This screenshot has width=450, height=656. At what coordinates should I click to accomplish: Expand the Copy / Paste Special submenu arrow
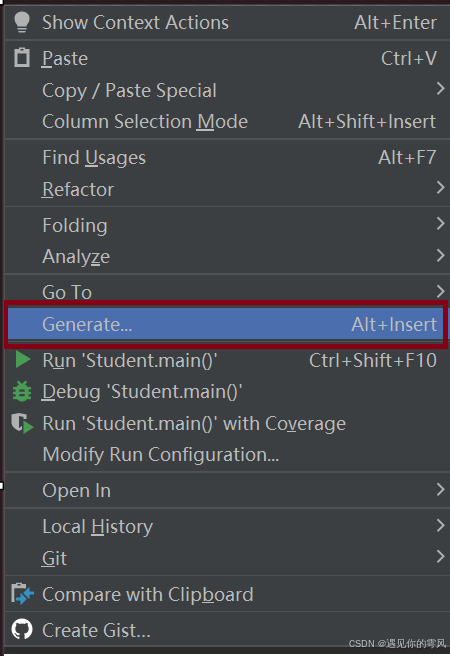pyautogui.click(x=440, y=88)
